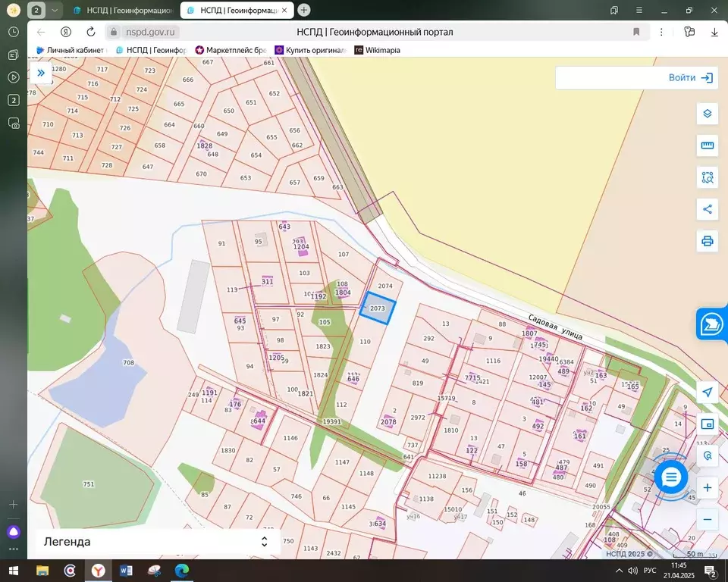Open the notification center in tray
728x582 pixels.
point(710,571)
